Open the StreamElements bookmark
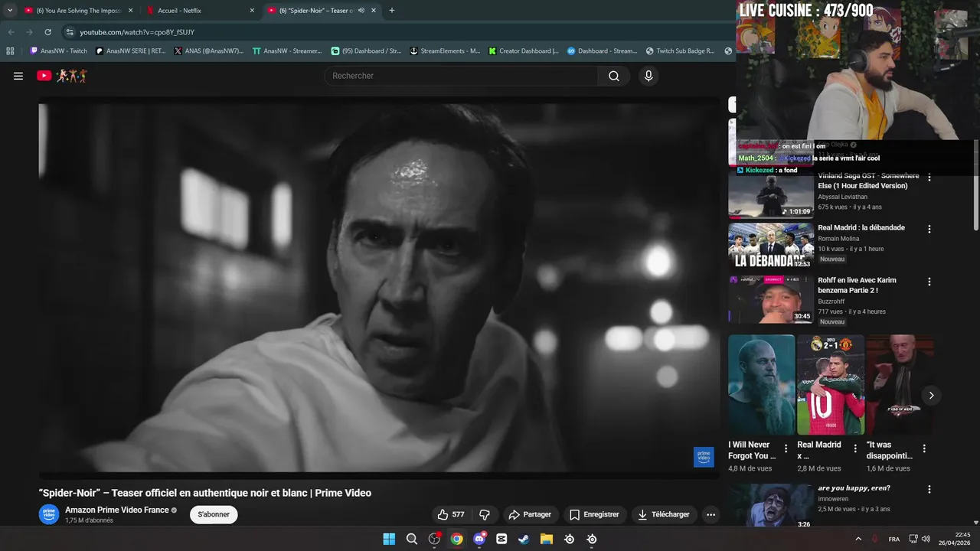 [445, 51]
